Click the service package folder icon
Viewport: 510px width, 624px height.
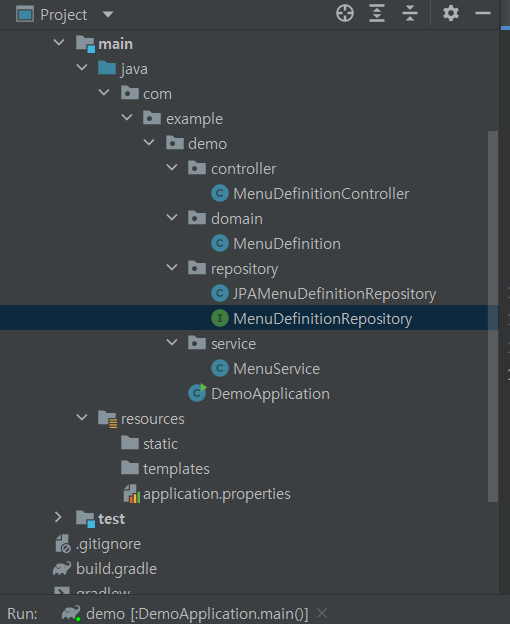(197, 343)
